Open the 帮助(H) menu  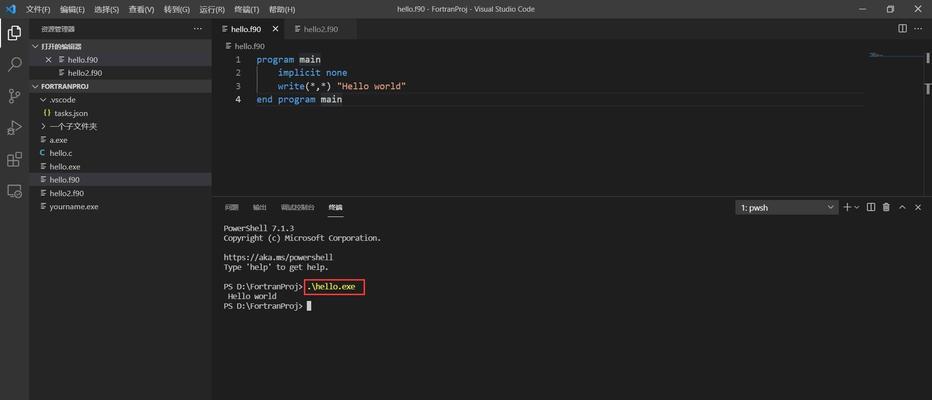(282, 10)
